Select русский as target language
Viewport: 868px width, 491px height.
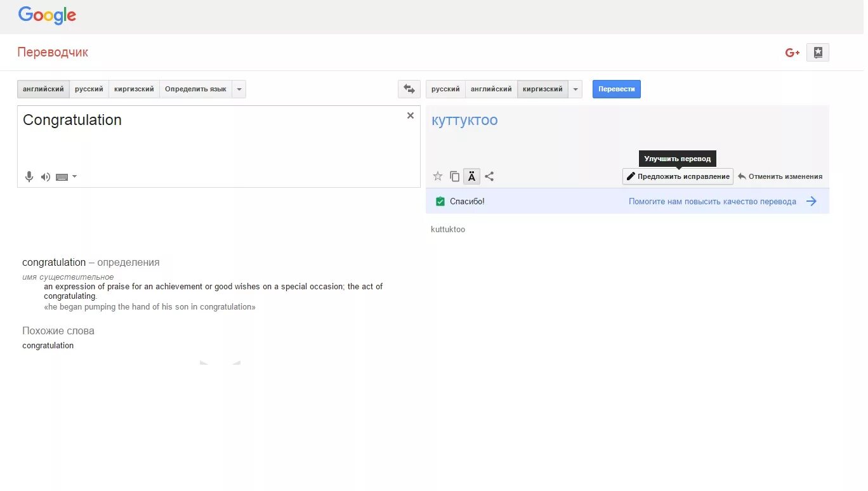(x=445, y=89)
